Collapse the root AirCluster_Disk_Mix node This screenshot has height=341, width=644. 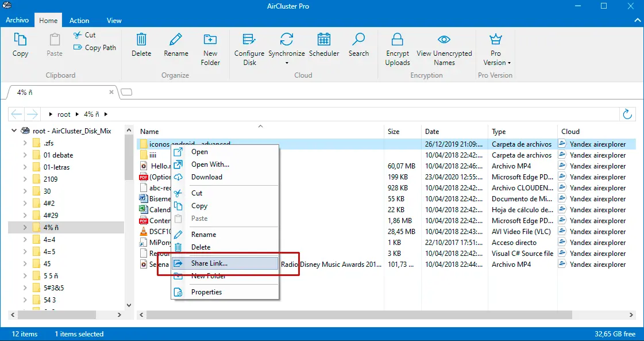[14, 131]
